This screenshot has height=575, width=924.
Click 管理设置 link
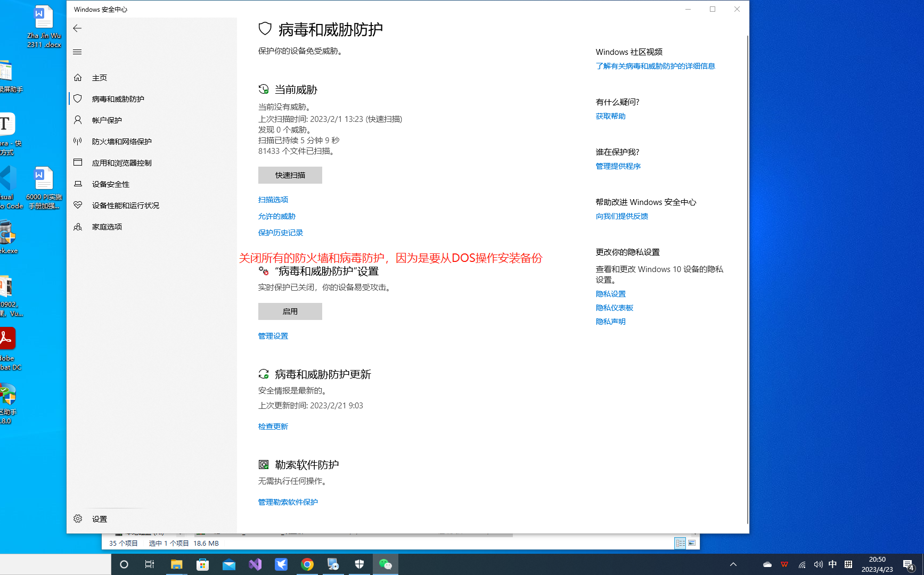tap(273, 336)
